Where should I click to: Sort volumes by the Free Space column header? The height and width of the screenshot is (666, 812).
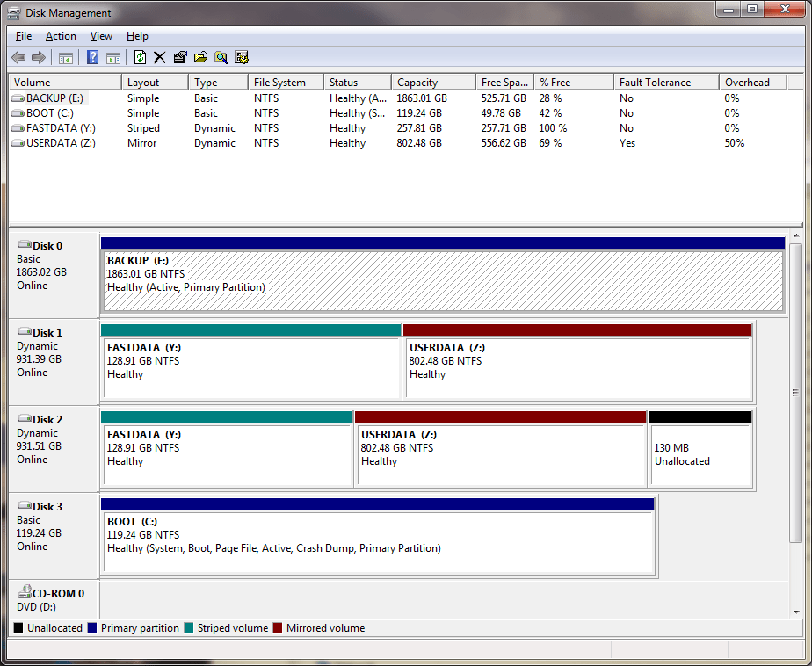(x=504, y=81)
